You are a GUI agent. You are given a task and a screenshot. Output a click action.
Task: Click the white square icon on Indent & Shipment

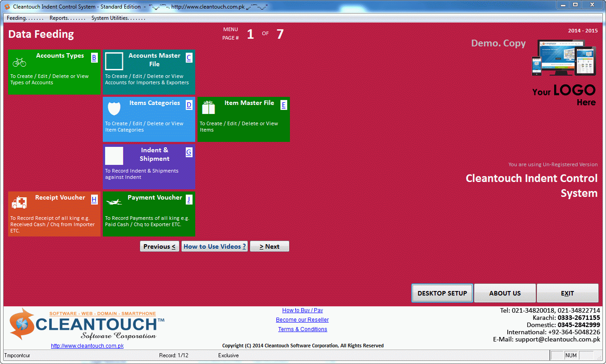[114, 156]
